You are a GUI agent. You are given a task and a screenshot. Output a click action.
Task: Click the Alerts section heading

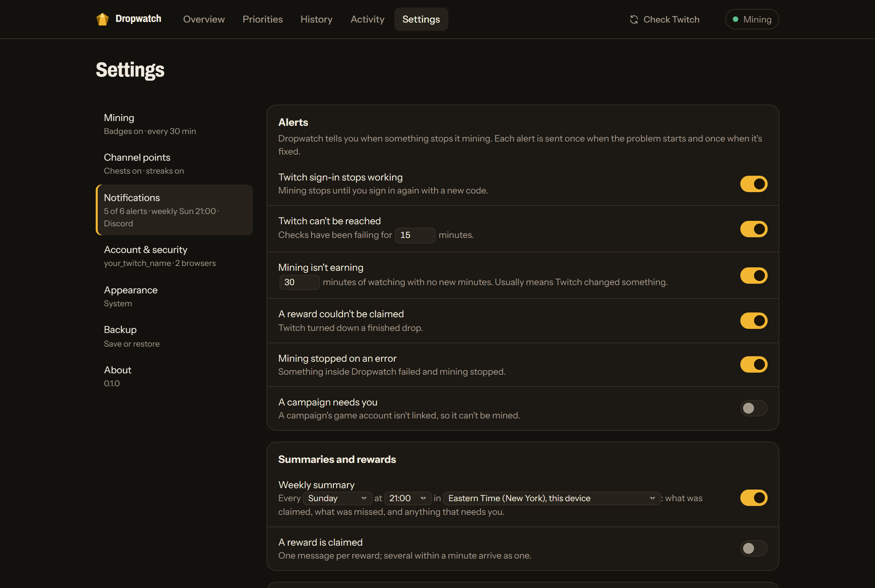pos(293,122)
